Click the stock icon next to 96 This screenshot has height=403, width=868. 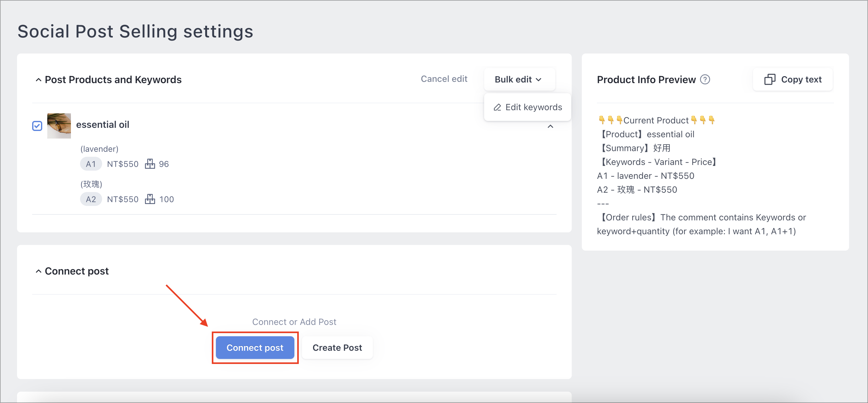coord(150,164)
